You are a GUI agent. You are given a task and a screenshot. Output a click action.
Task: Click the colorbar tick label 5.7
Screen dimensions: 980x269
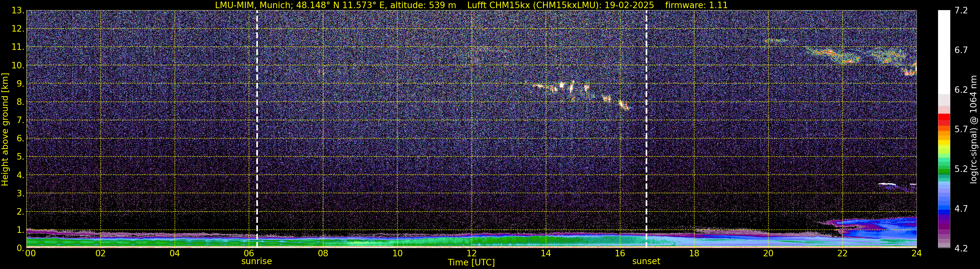[x=961, y=129]
